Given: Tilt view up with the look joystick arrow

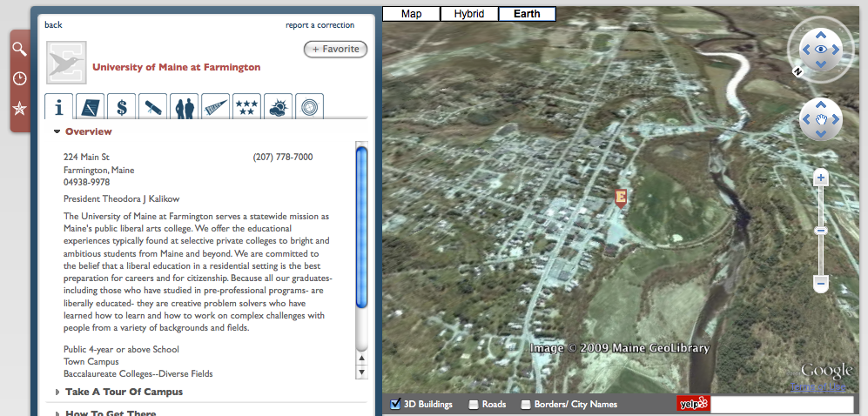Looking at the screenshot, I should (x=821, y=35).
